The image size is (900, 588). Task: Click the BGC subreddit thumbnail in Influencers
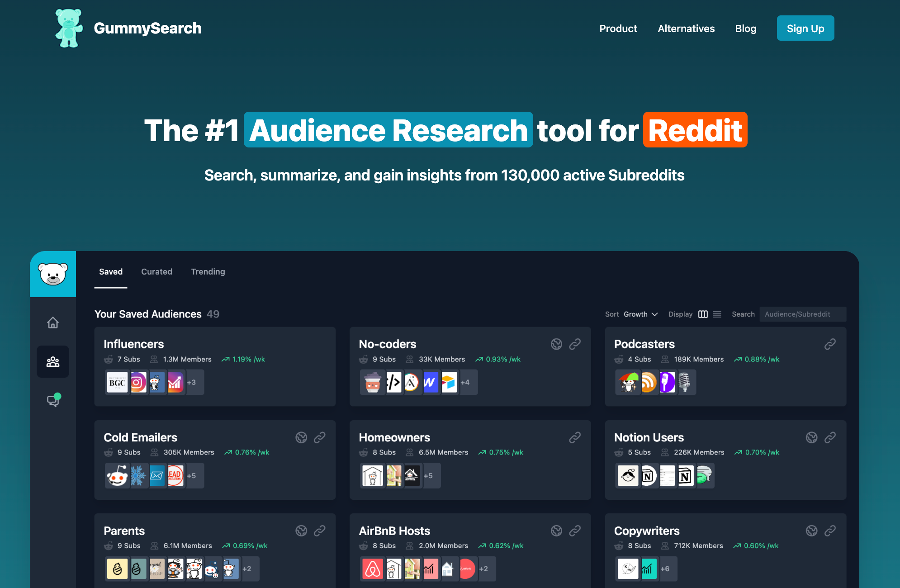tap(117, 383)
